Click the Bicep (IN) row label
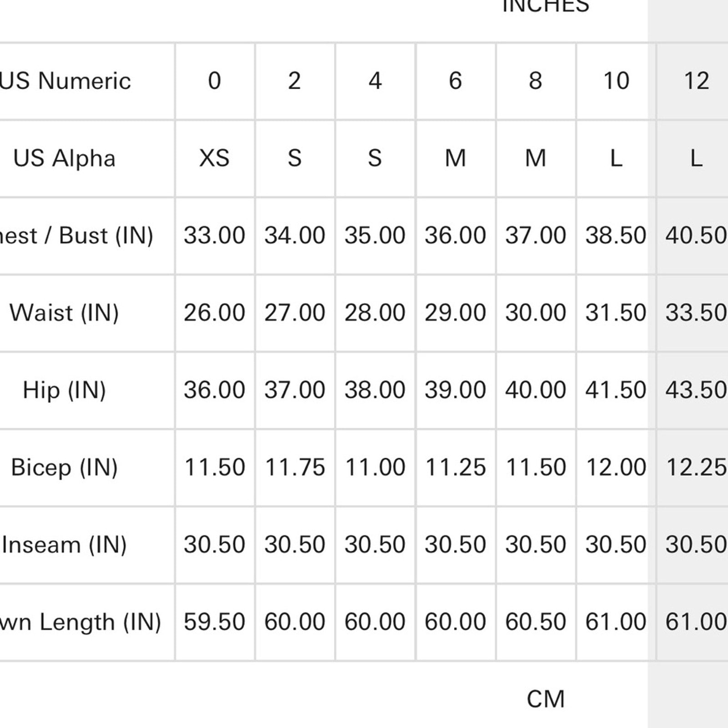 click(x=64, y=468)
